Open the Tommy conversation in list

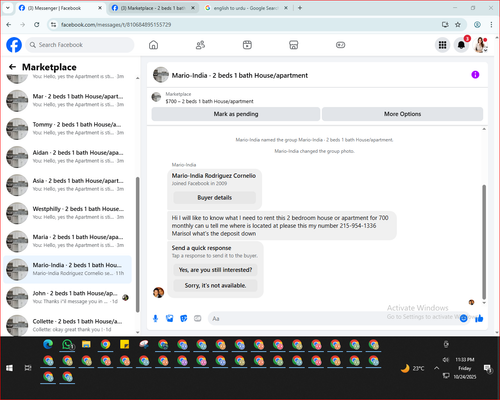click(68, 128)
